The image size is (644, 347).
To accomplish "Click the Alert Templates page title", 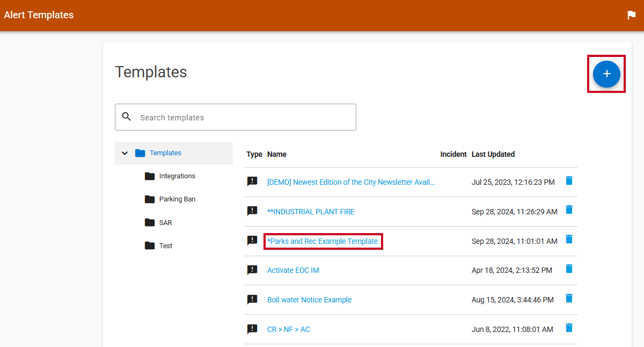I will [x=39, y=15].
